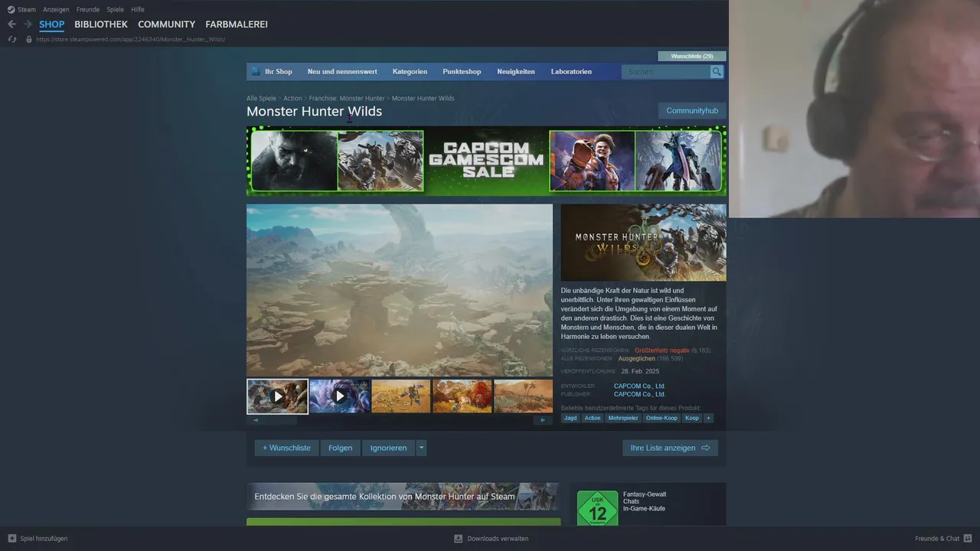The height and width of the screenshot is (551, 980).
Task: Open the Kategorien menu
Action: coord(410,71)
